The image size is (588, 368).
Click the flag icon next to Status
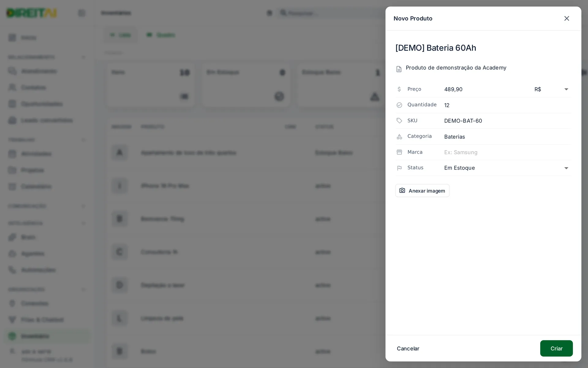click(399, 168)
